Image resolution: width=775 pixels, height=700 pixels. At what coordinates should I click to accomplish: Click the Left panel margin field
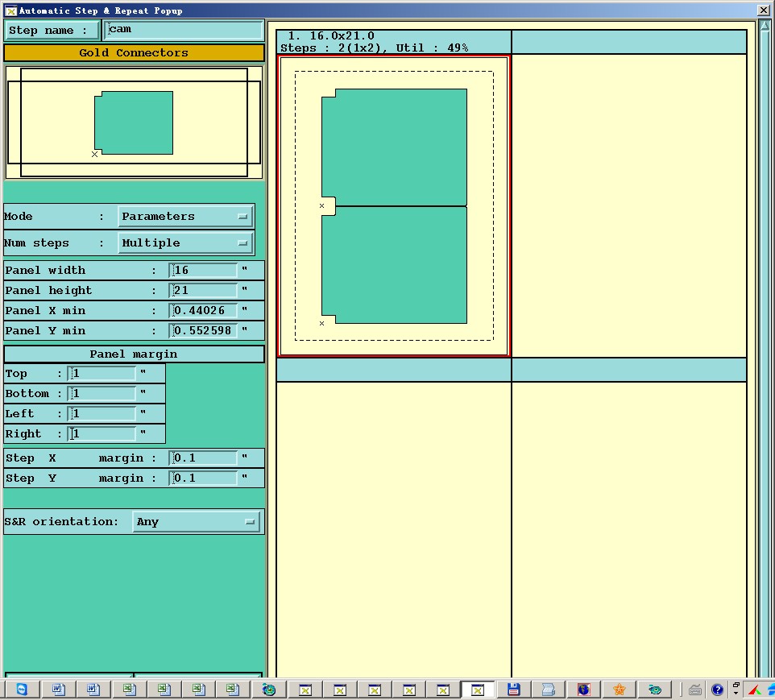pyautogui.click(x=102, y=414)
